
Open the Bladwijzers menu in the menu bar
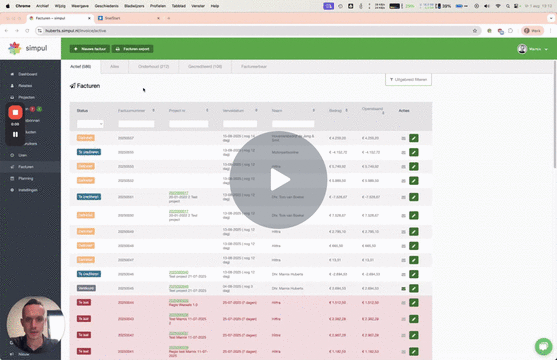[x=134, y=6]
